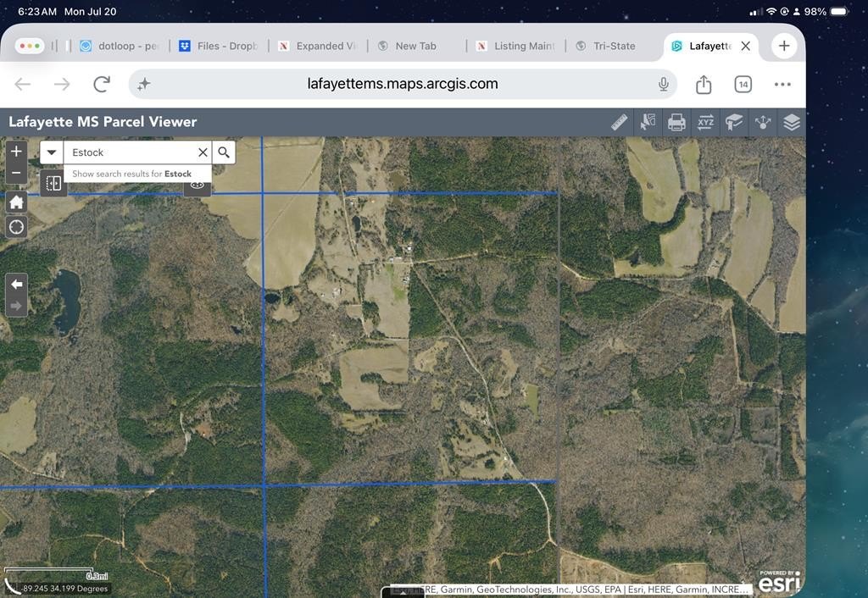The image size is (868, 598).
Task: Switch to dotloop browser tab
Action: pos(119,46)
